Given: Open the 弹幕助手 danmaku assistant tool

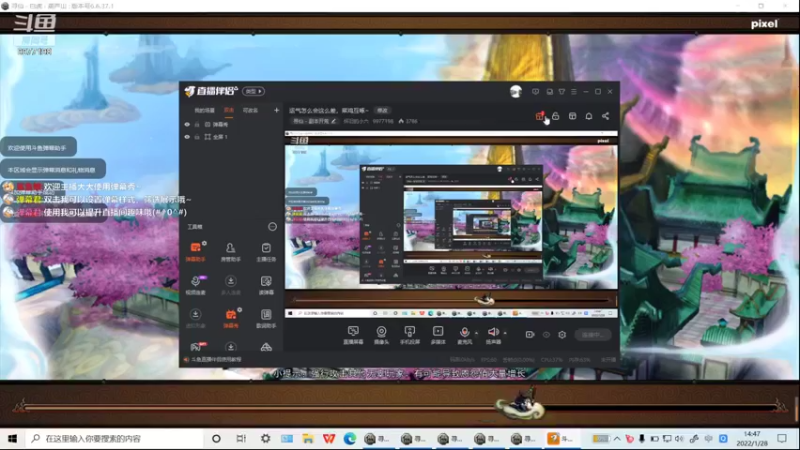Looking at the screenshot, I should point(195,252).
